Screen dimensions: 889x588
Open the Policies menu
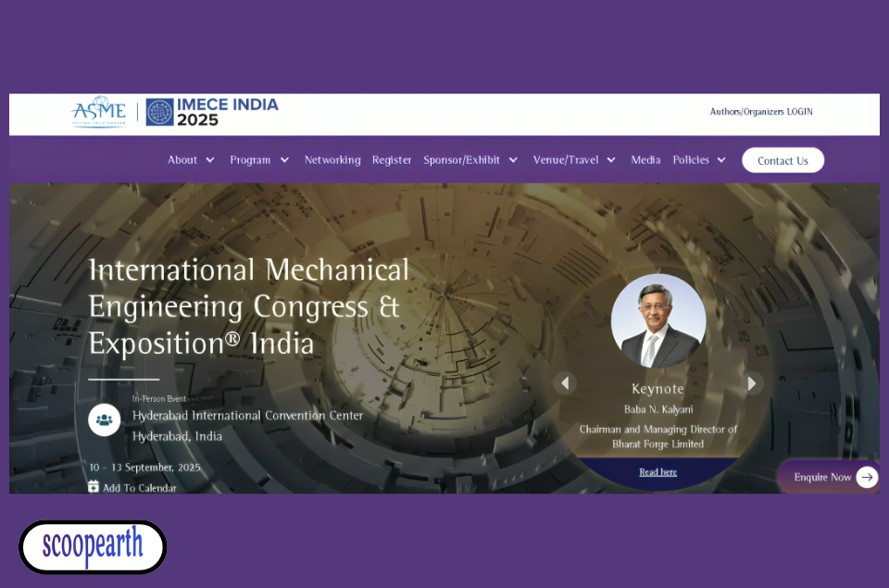tap(691, 160)
